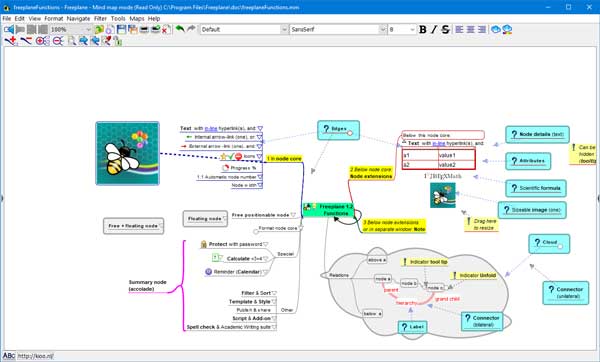Toggle bold formatting B button
Screen dimensions: 600x362
pyautogui.click(x=423, y=29)
